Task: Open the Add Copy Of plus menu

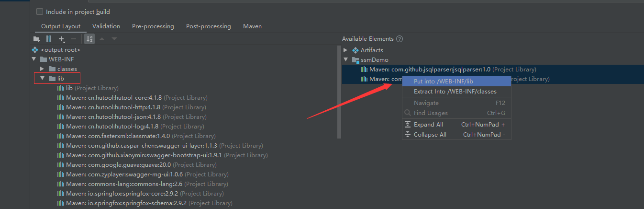Action: click(62, 39)
